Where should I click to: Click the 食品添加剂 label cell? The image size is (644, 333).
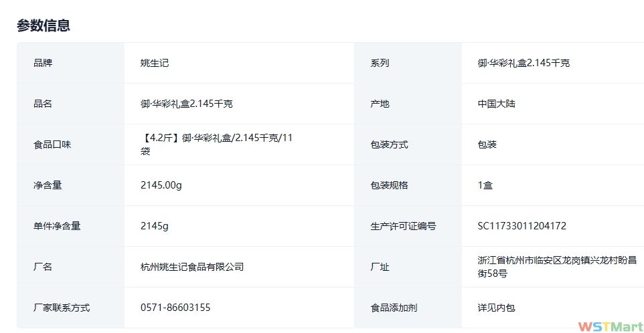pos(394,308)
